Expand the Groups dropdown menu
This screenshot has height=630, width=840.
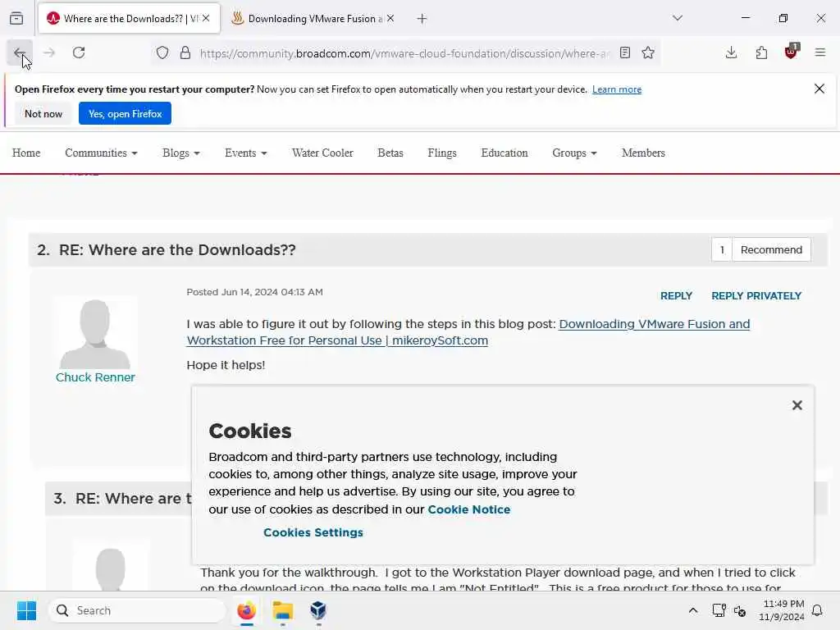574,153
